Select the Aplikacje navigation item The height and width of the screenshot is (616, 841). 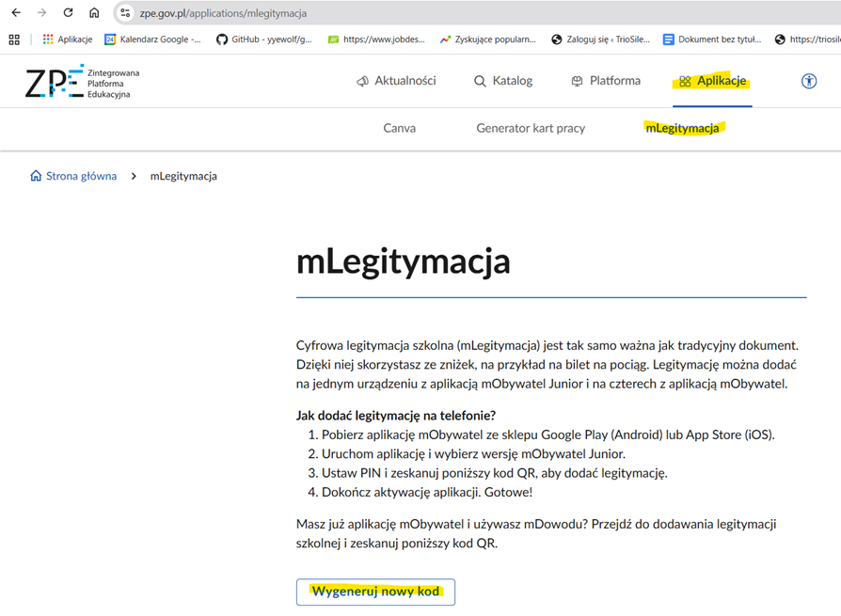coord(712,81)
